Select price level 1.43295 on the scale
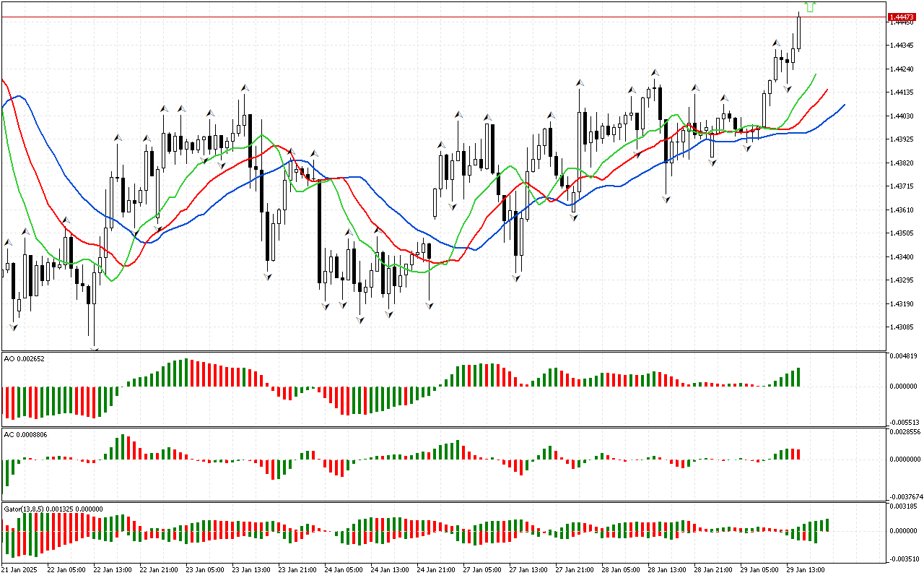The height and width of the screenshot is (578, 924). (902, 280)
